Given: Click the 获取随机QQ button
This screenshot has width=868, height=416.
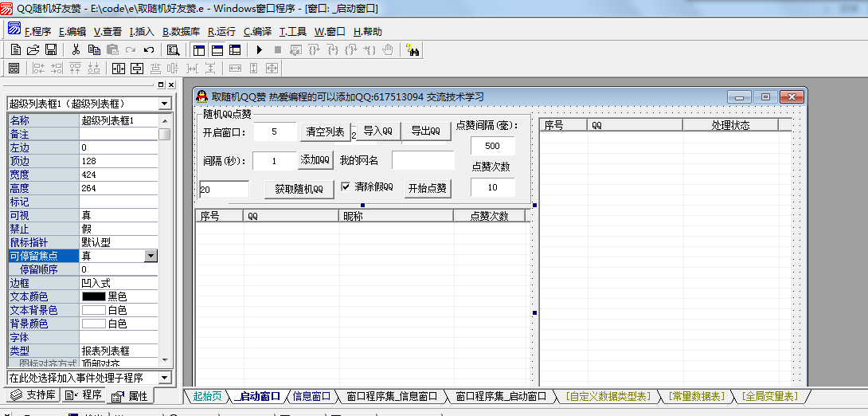Looking at the screenshot, I should click(299, 189).
